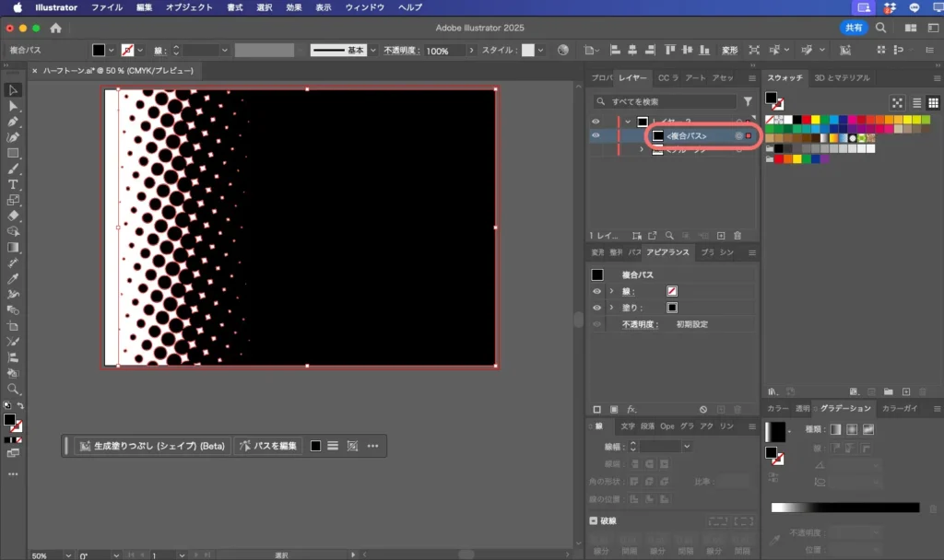Expand the 線 attribute in Appearance panel

[611, 291]
